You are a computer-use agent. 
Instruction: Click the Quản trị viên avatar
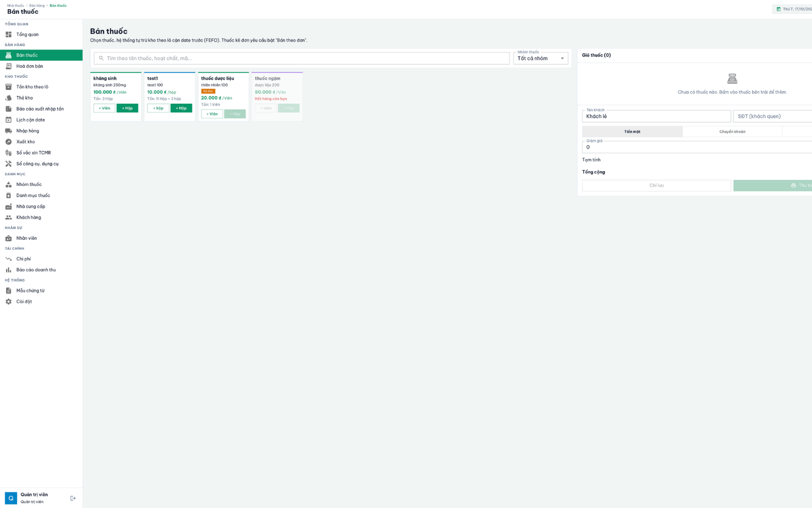point(11,498)
